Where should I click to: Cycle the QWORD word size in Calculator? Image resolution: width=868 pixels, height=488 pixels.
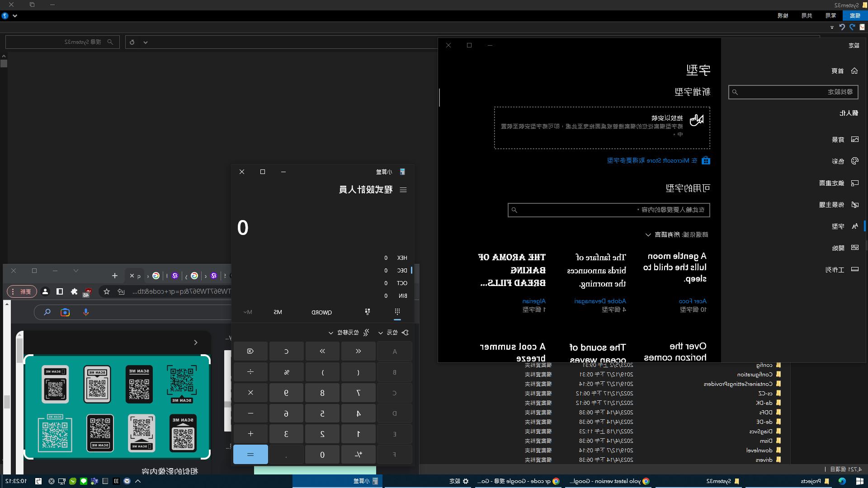[x=321, y=312]
